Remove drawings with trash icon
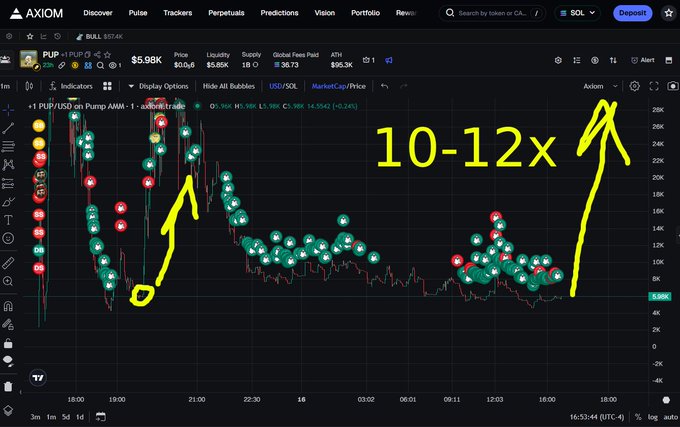Screen dimensions: 680x427 click(8, 386)
